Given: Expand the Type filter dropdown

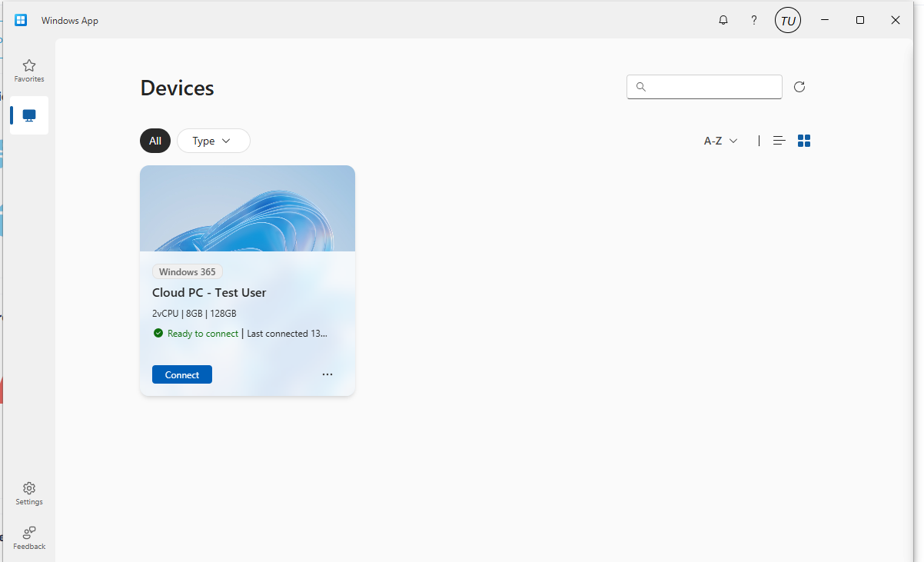Looking at the screenshot, I should (214, 141).
